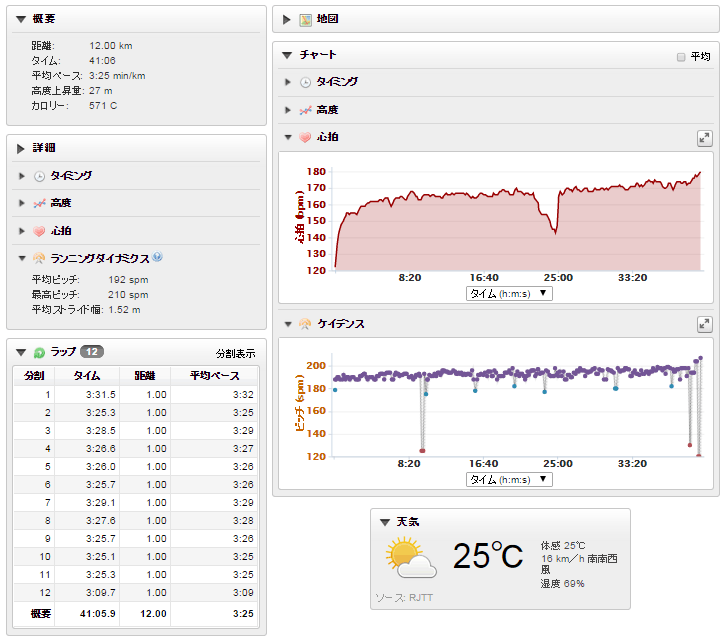
Task: Click the elevation icon in チャート section
Action: [305, 109]
